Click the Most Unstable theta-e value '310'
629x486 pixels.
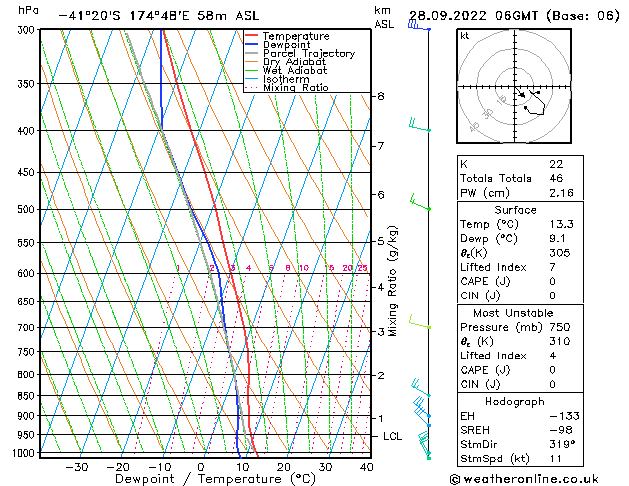(x=560, y=341)
